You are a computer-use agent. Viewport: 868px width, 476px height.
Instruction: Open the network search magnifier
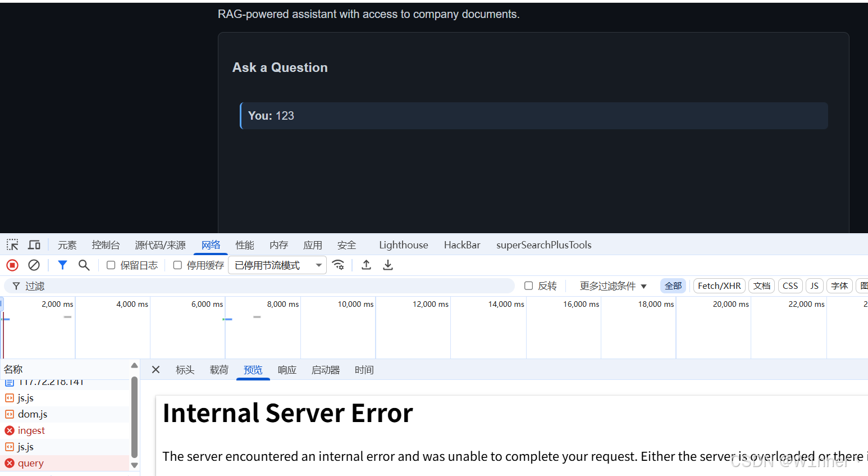[x=84, y=265]
